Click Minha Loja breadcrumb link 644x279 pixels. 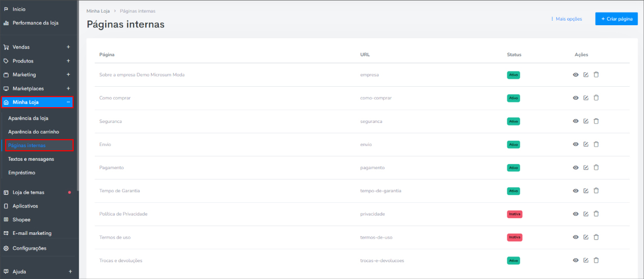[98, 11]
